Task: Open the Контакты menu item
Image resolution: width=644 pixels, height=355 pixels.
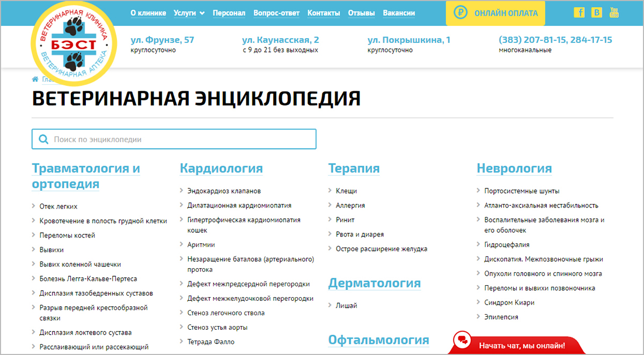Action: point(324,13)
